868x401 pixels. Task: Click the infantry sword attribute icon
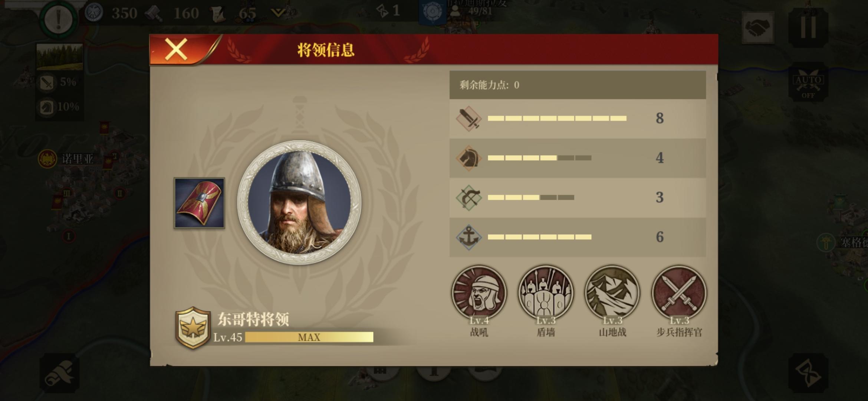click(468, 118)
